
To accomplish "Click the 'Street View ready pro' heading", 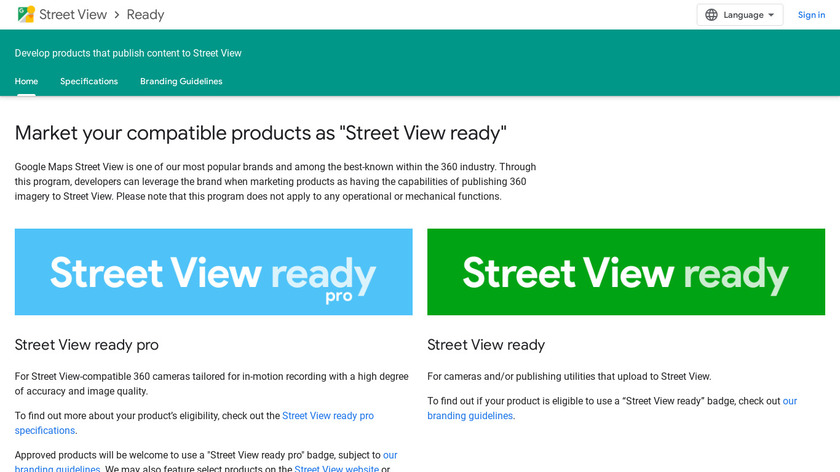I will pyautogui.click(x=86, y=345).
